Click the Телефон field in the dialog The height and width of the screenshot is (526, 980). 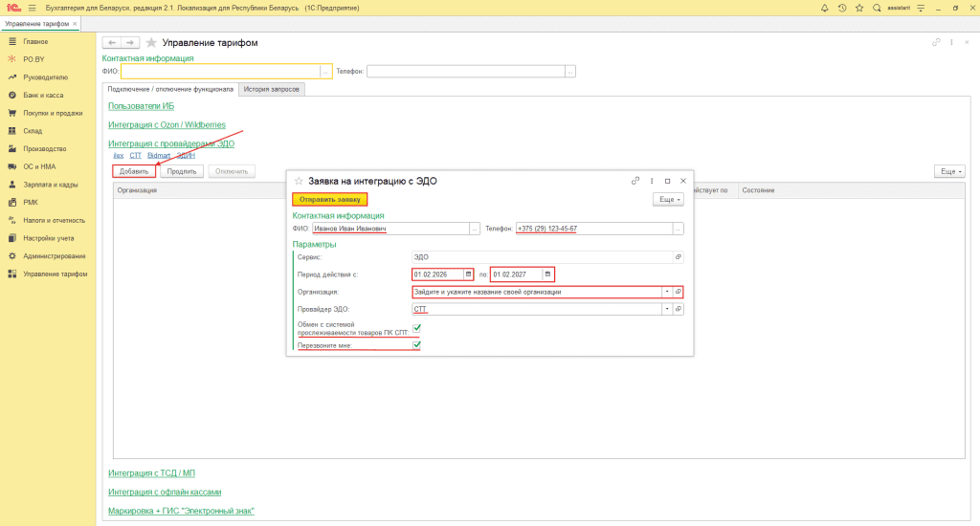[593, 229]
